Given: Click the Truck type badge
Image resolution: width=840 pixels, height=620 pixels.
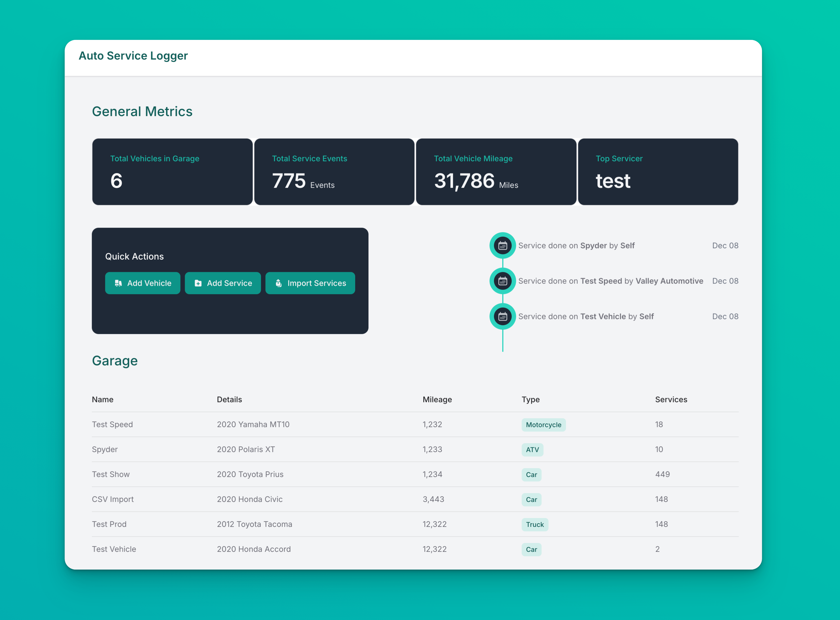Looking at the screenshot, I should (535, 524).
